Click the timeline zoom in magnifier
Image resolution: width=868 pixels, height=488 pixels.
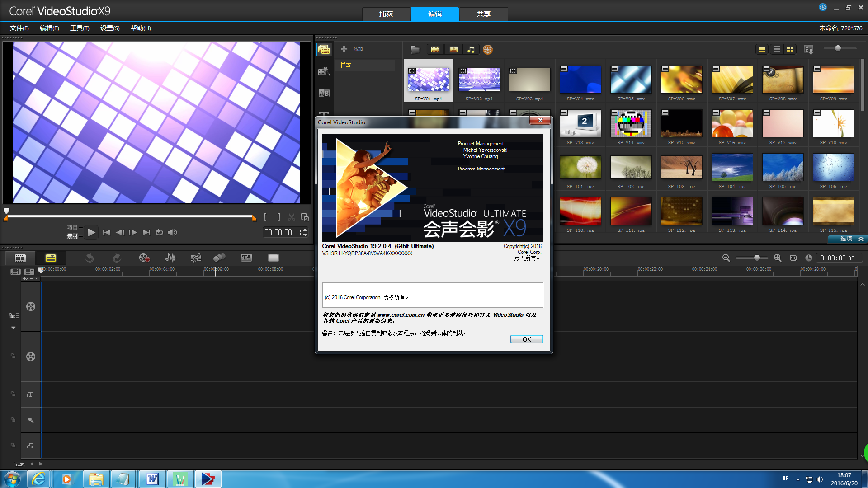(778, 258)
